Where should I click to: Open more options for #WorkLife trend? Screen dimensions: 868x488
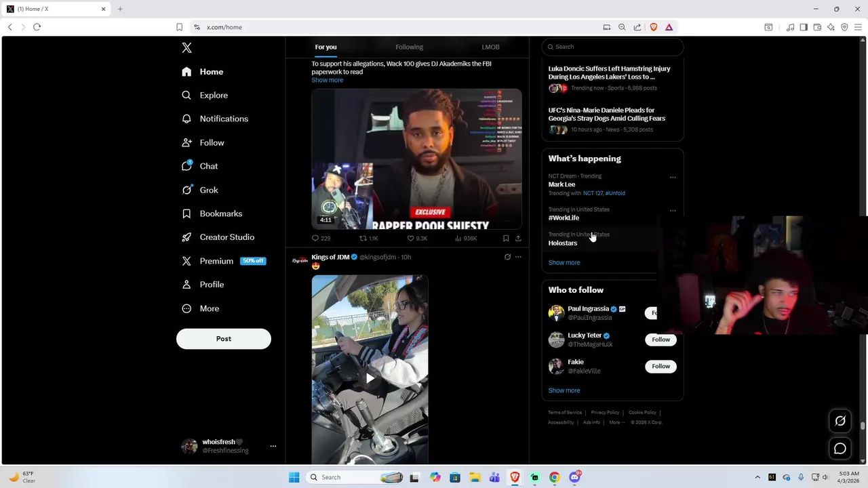tap(673, 211)
